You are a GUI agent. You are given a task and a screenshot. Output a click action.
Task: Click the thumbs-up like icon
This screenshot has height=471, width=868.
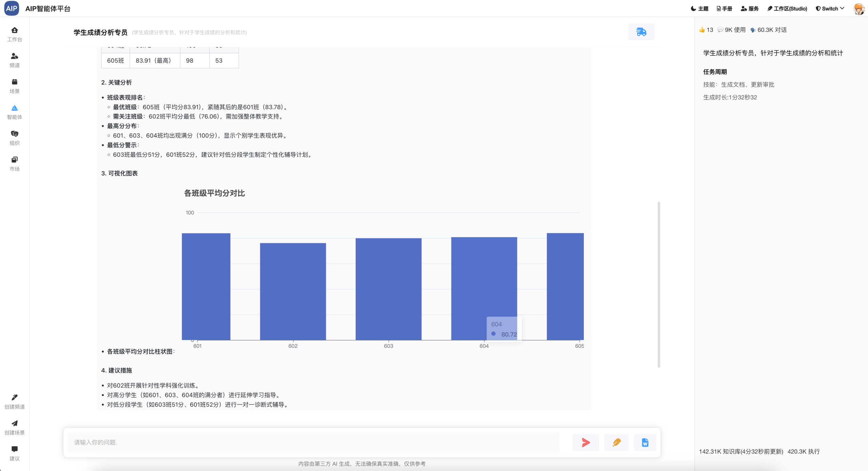tap(702, 30)
